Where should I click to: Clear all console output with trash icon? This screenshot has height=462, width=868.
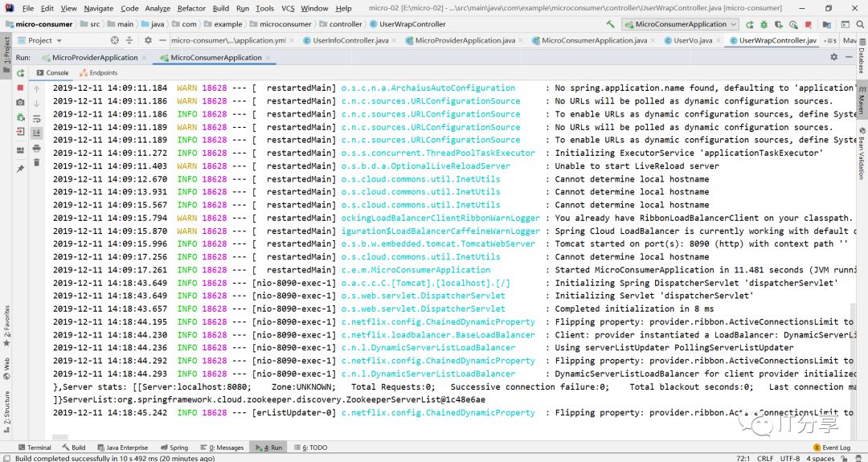point(36,162)
